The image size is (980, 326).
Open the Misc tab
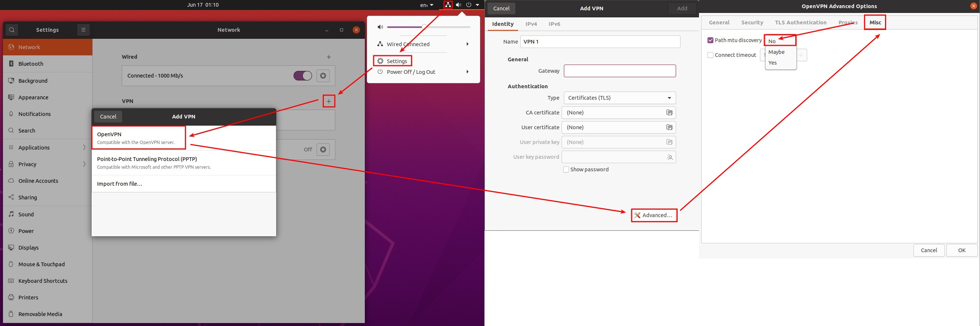[875, 23]
